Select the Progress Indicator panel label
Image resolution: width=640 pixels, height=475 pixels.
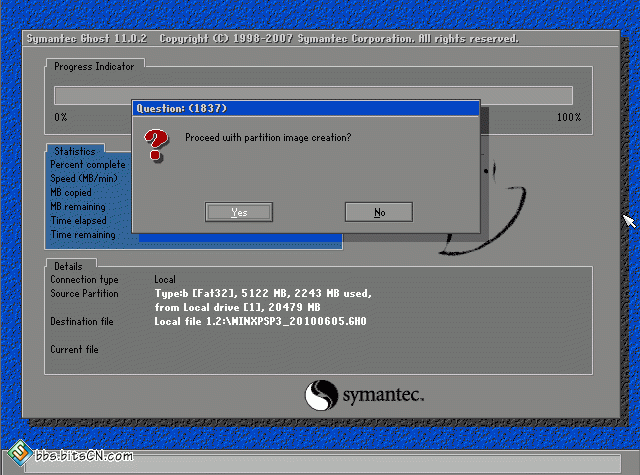coord(94,67)
